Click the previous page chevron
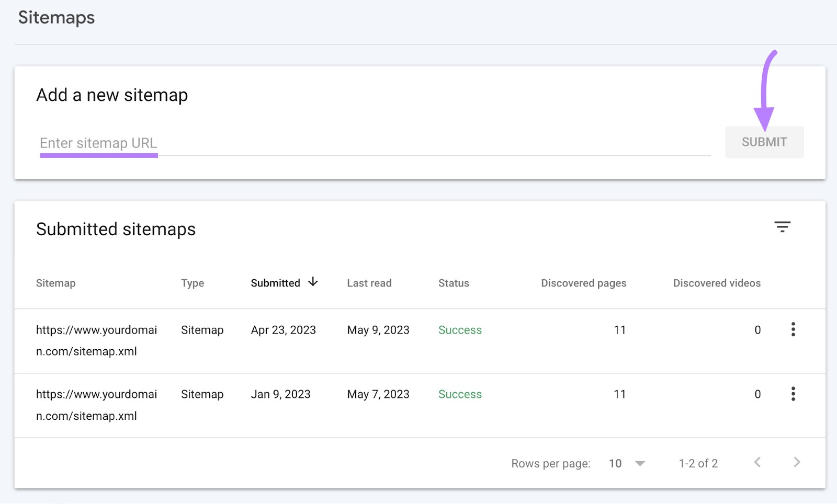The width and height of the screenshot is (837, 504). [757, 462]
